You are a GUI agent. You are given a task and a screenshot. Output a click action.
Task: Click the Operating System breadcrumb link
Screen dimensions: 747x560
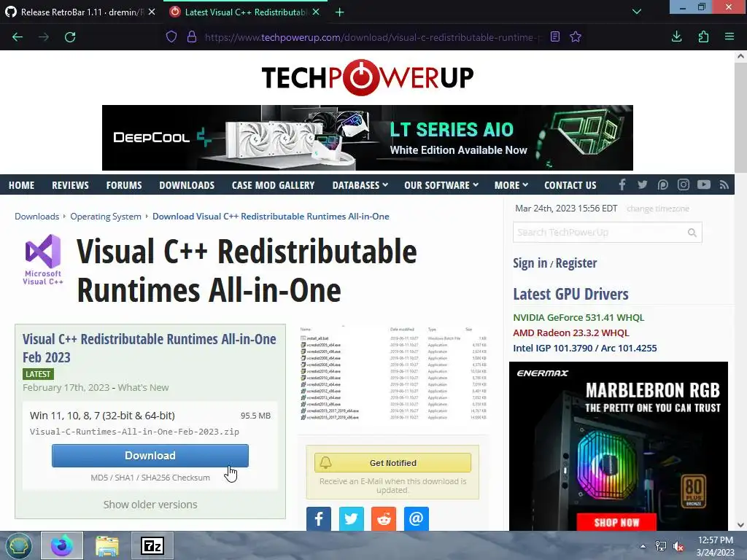click(106, 216)
